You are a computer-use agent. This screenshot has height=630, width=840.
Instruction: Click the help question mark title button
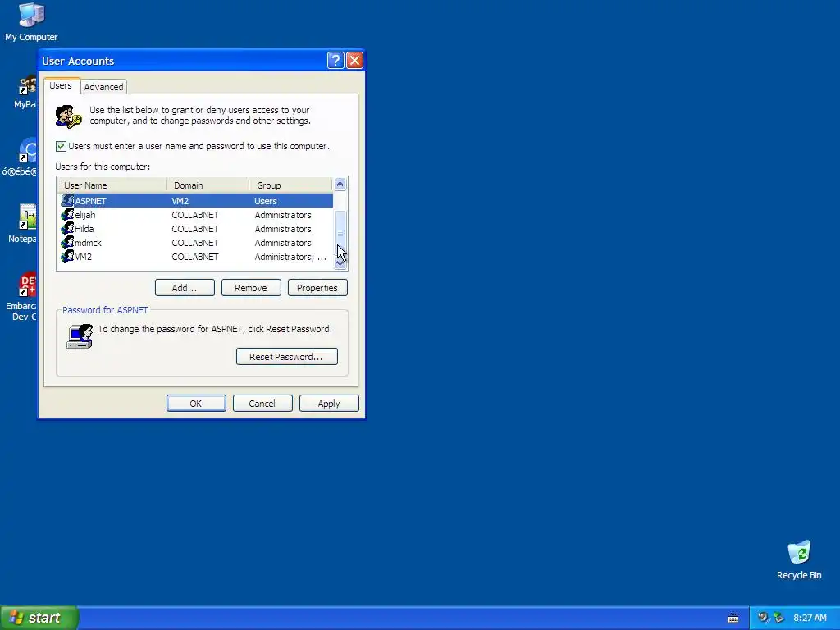tap(336, 61)
